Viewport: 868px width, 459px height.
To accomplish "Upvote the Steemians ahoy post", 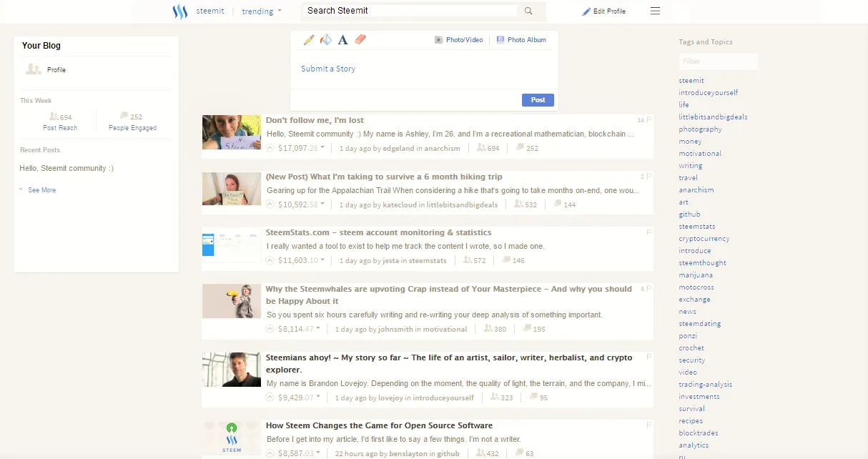I will pos(270,398).
